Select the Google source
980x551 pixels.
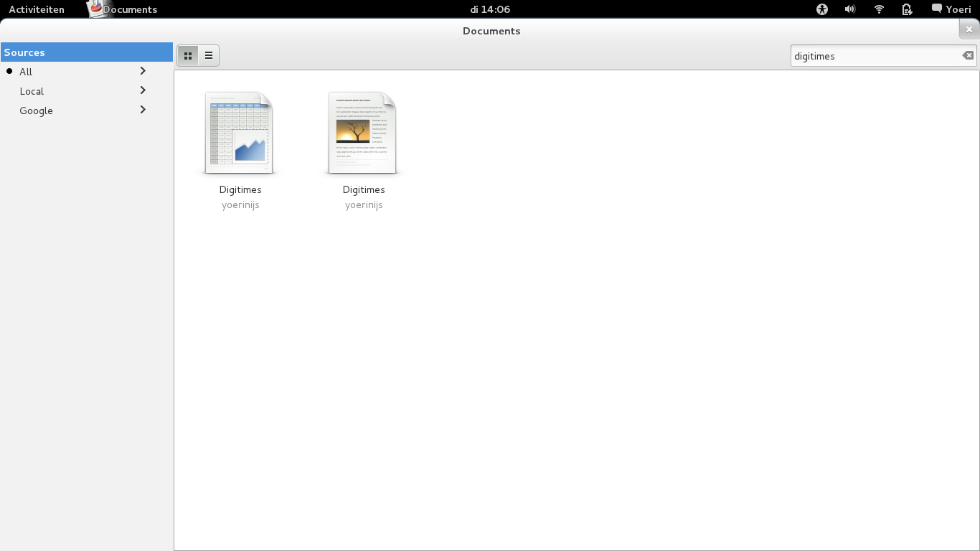click(37, 110)
